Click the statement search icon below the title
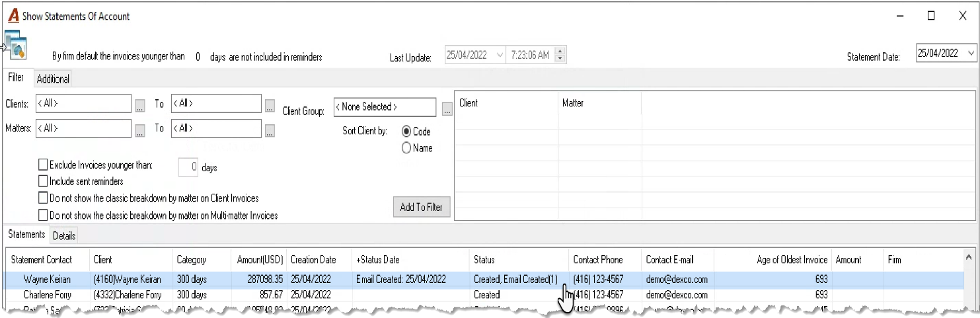Screen dimensions: 980x318 pos(15,45)
